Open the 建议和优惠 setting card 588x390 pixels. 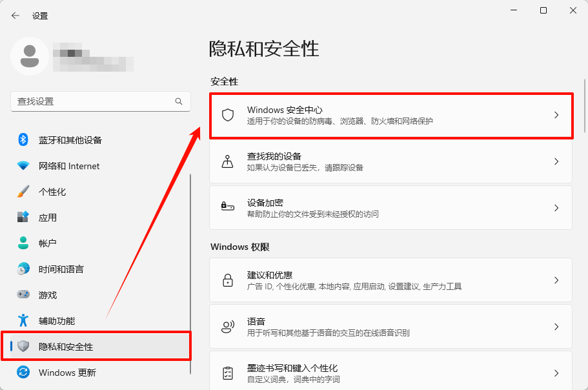pyautogui.click(x=390, y=280)
